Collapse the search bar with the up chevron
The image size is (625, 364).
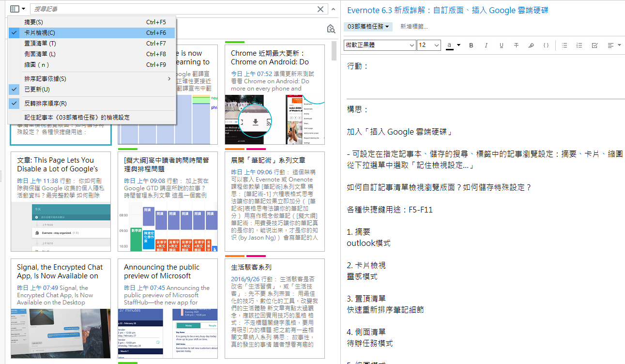pyautogui.click(x=333, y=9)
